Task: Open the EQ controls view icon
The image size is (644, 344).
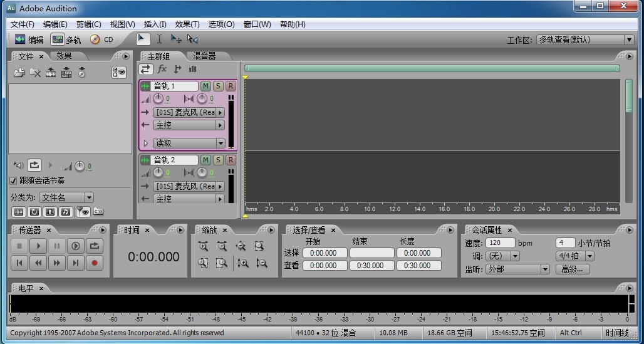Action: (x=192, y=69)
